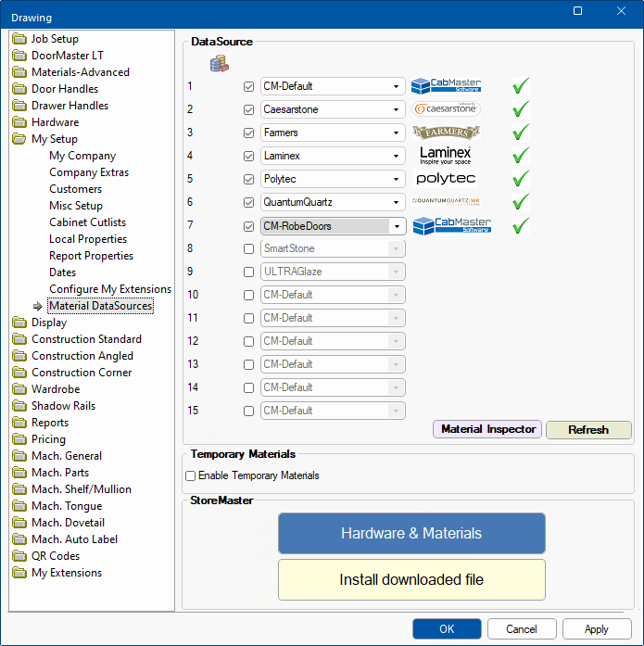Open the Pricing category in sidebar
The height and width of the screenshot is (646, 644).
pyautogui.click(x=48, y=439)
